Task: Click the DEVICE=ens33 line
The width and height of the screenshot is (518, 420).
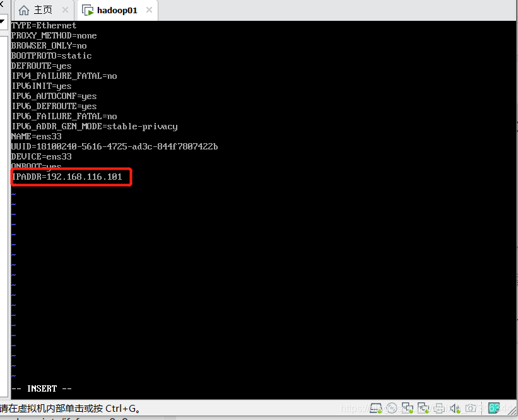Action: coord(41,156)
